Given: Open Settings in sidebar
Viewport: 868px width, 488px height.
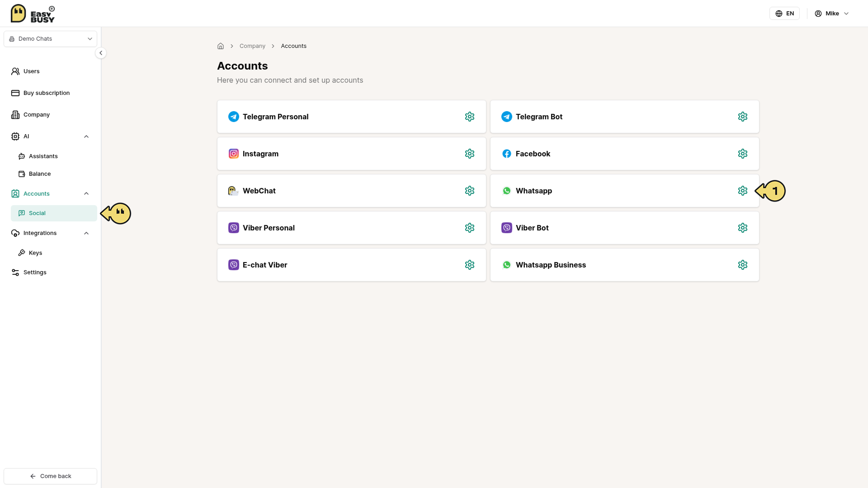Looking at the screenshot, I should [x=50, y=272].
